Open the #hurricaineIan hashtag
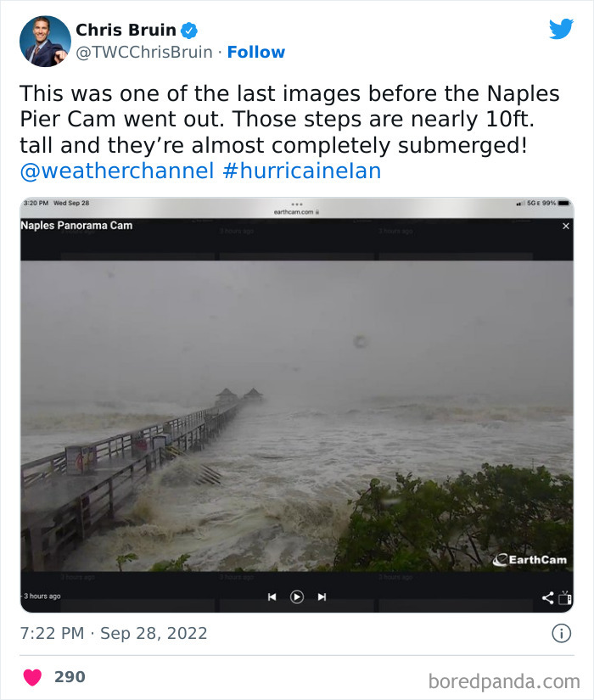594x700 pixels. tap(302, 171)
